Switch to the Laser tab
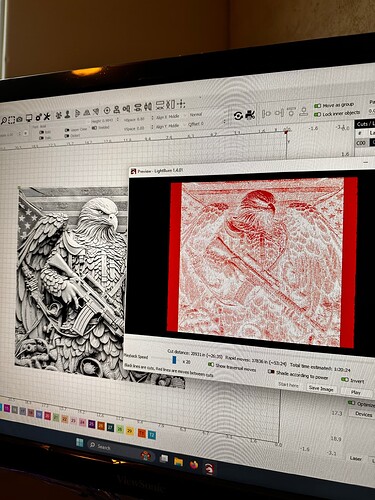375x500 pixels. (356, 459)
